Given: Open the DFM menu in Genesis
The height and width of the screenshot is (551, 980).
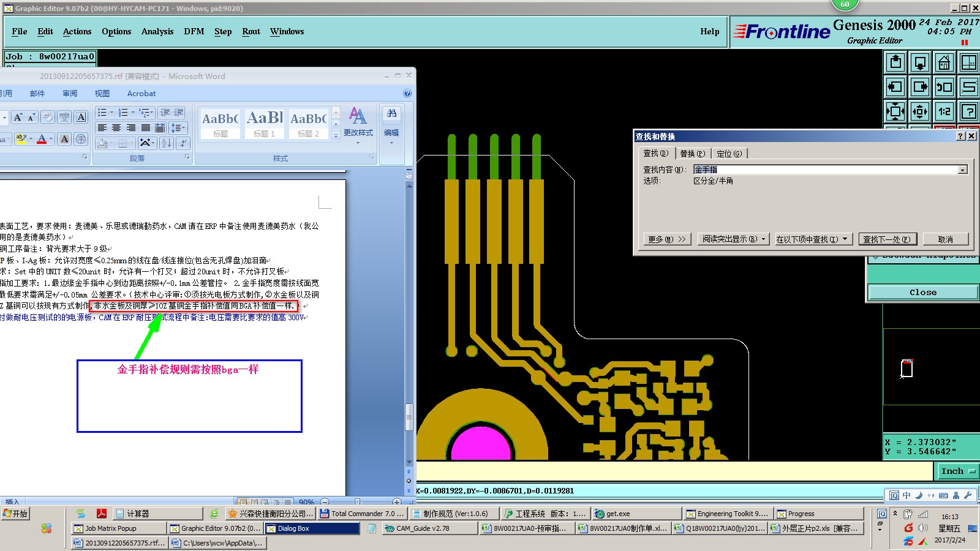Looking at the screenshot, I should coord(194,31).
